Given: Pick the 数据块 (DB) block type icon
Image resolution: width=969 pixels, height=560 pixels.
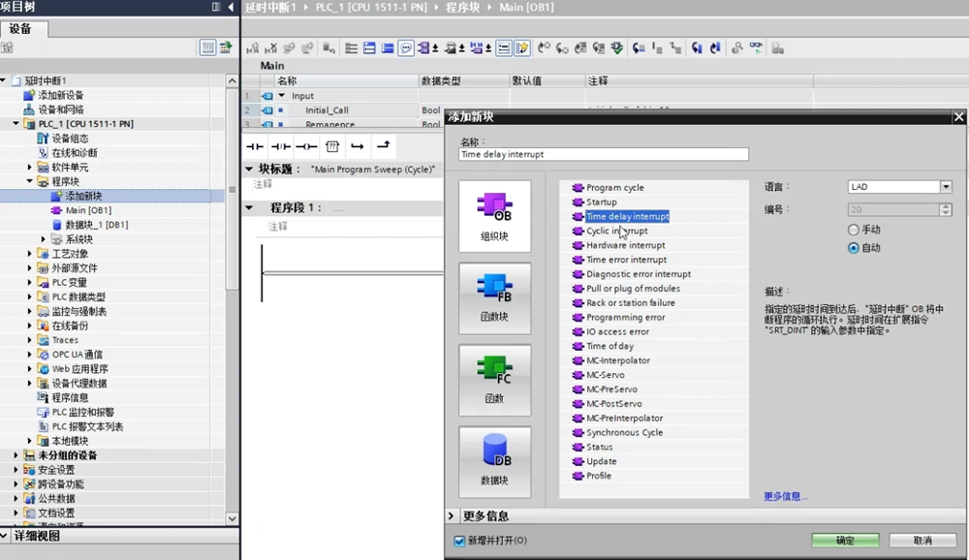Looking at the screenshot, I should click(494, 462).
